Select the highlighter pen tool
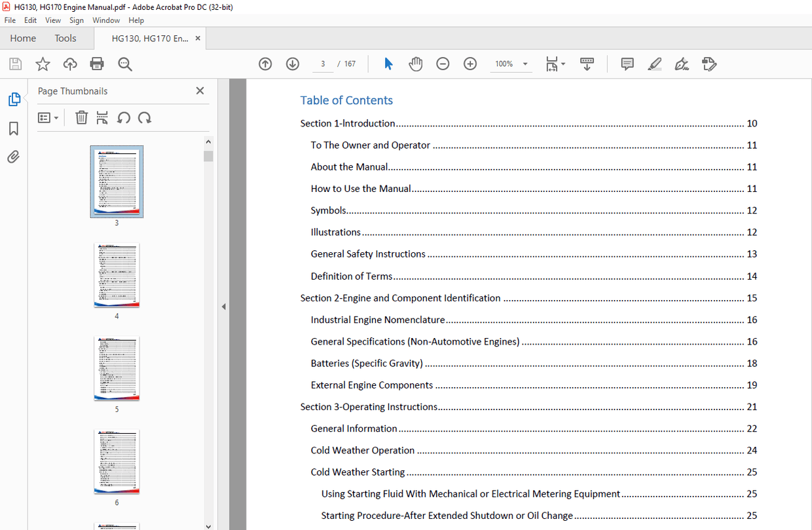Viewport: 812px width, 530px height. click(x=654, y=64)
